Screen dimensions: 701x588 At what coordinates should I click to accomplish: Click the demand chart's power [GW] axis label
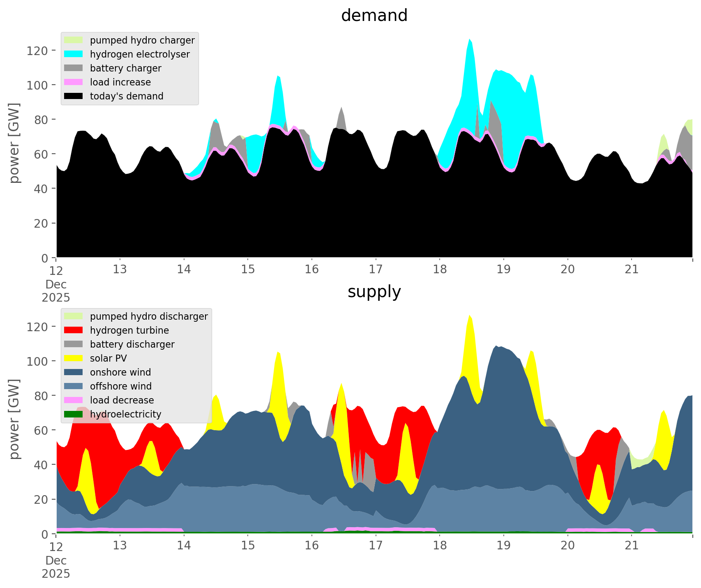(x=14, y=143)
